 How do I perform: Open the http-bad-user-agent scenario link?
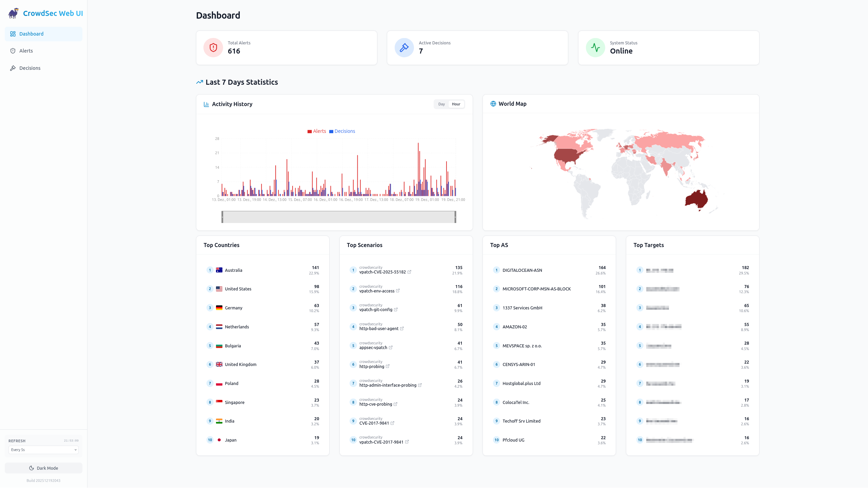point(402,328)
